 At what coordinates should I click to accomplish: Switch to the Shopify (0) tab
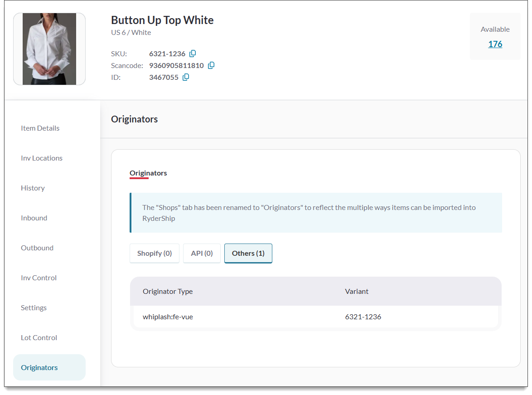click(154, 253)
